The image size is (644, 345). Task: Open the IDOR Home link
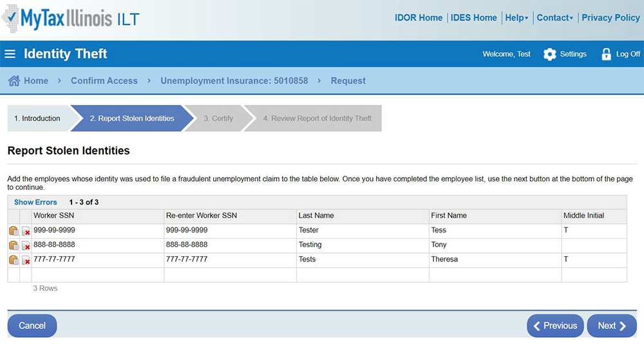418,18
